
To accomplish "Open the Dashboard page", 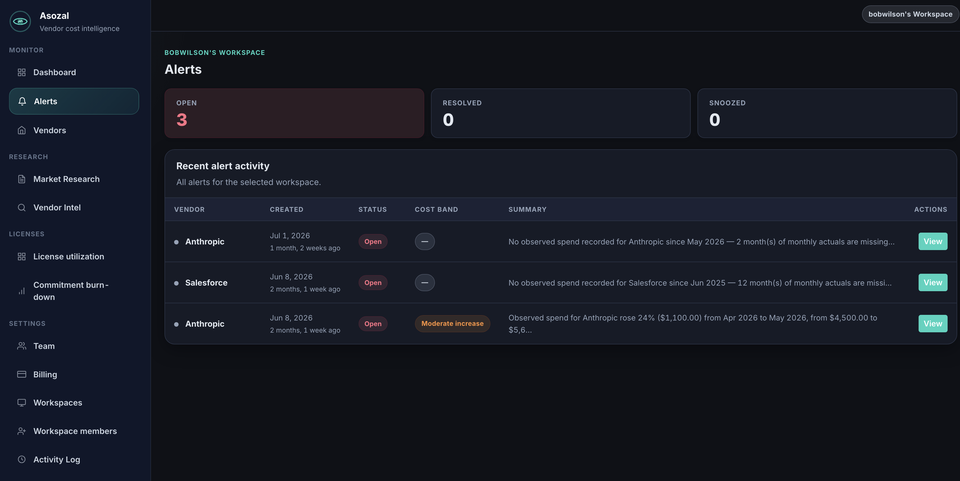I will click(74, 72).
